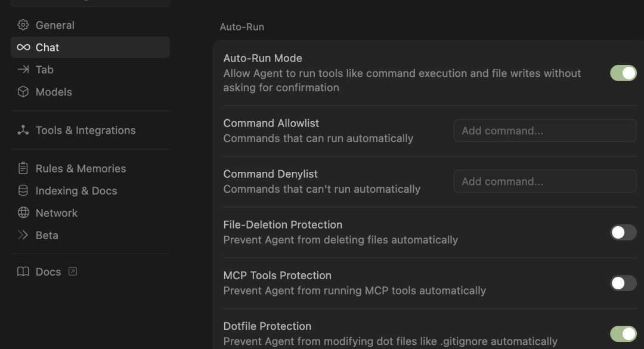Switch off Dotfile Protection toggle
This screenshot has height=349, width=644.
[623, 334]
